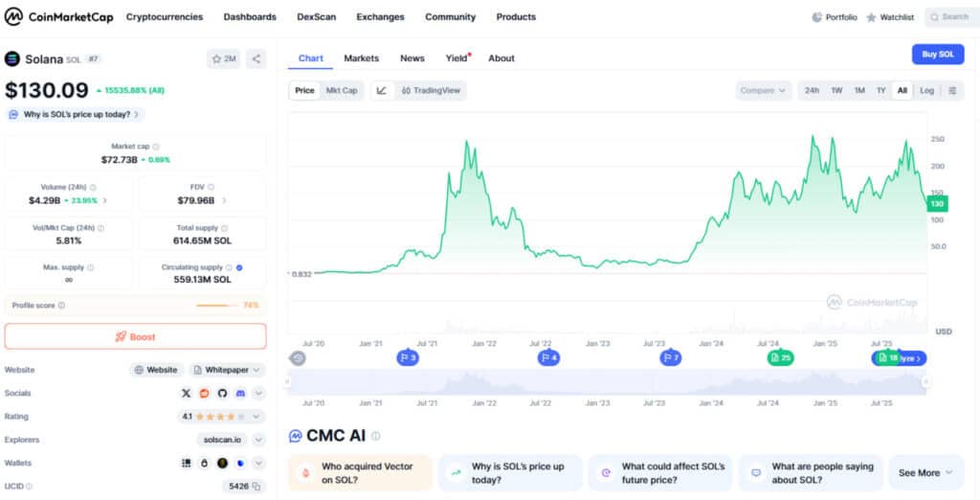The image size is (980, 500).
Task: Set chart range to 1W
Action: pyautogui.click(x=836, y=91)
